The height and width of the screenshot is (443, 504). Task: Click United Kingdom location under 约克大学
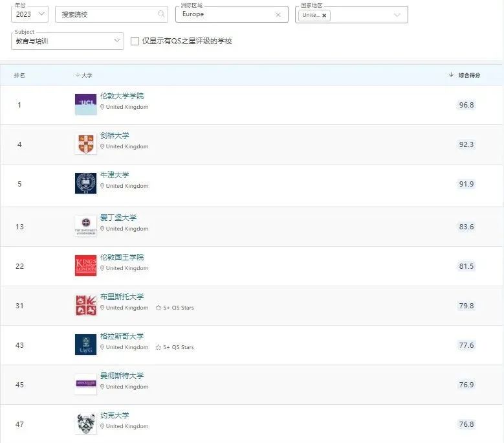pos(124,426)
